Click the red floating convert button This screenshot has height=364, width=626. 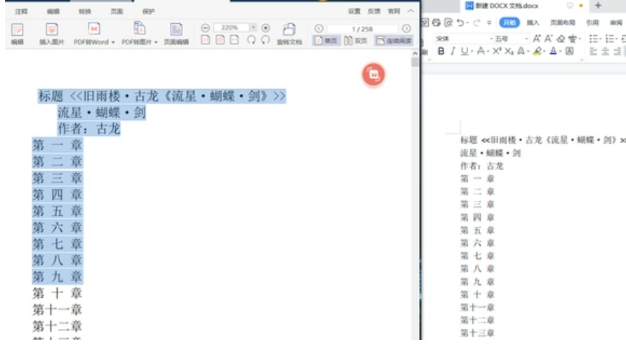coord(373,74)
